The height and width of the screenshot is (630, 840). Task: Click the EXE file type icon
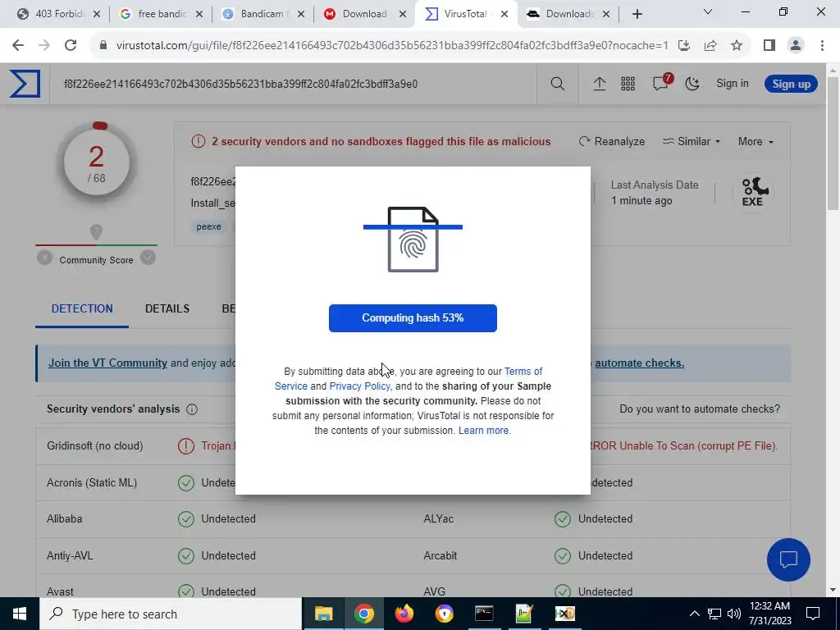coord(753,192)
